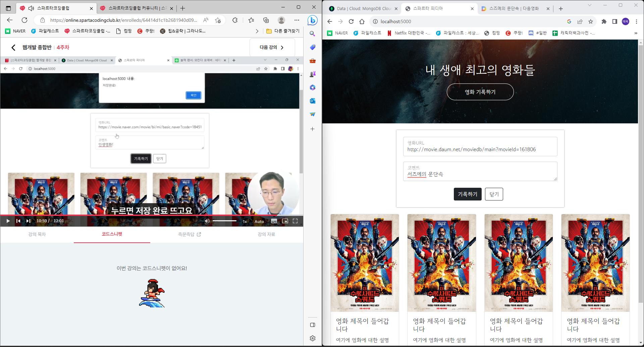This screenshot has width=644, height=347.
Task: Open the 즉문즉답 tab
Action: pyautogui.click(x=190, y=234)
